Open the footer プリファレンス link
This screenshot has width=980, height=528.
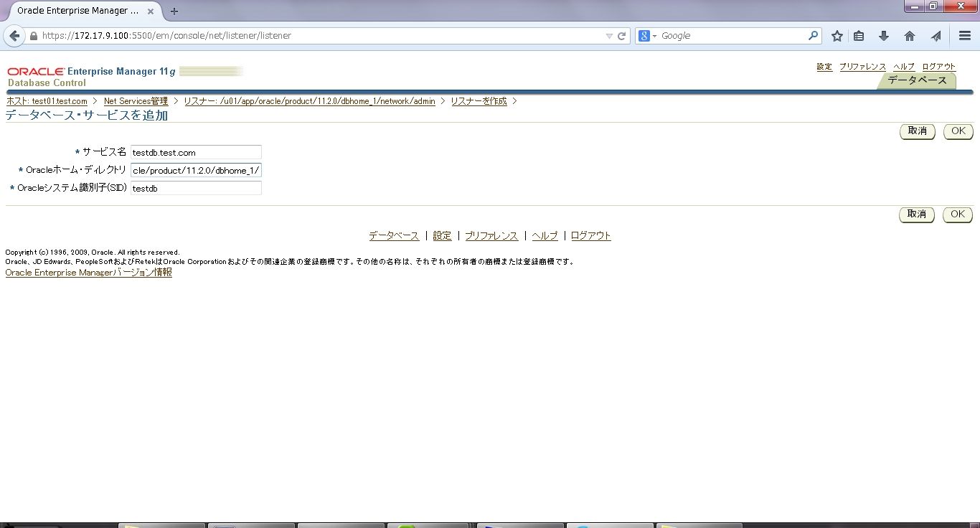[491, 235]
